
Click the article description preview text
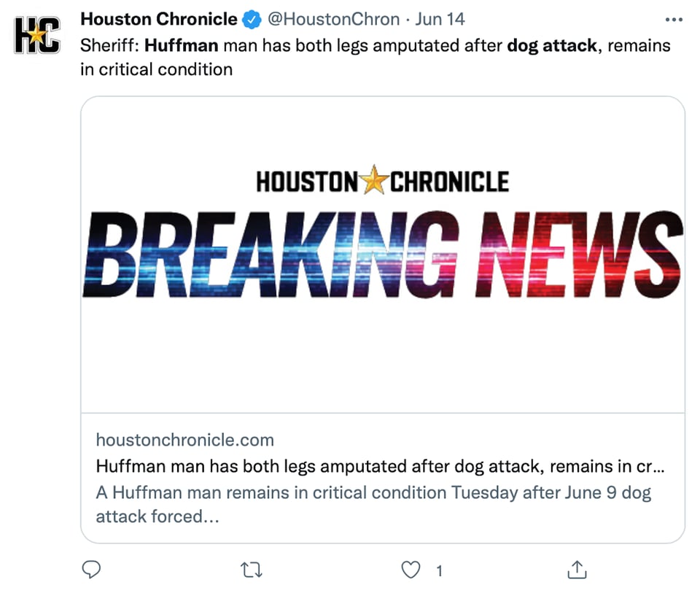[373, 505]
